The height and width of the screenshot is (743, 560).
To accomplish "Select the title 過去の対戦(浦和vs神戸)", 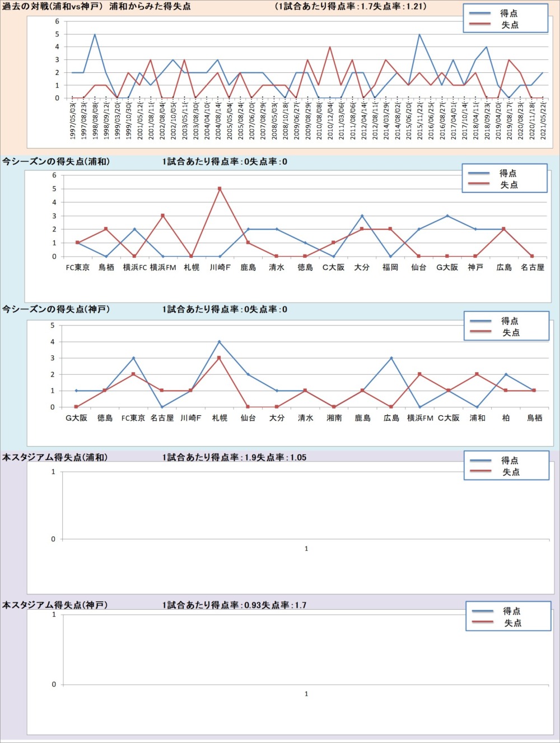I will coord(53,6).
